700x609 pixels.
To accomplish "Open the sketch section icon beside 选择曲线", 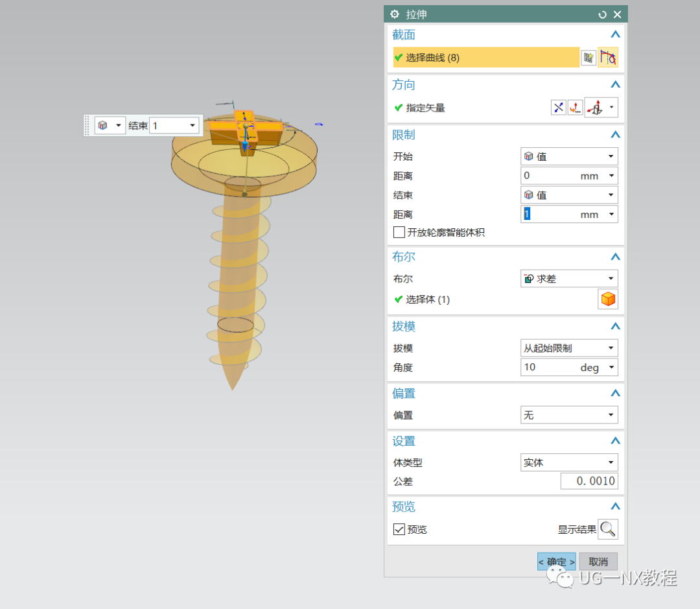I will click(589, 58).
